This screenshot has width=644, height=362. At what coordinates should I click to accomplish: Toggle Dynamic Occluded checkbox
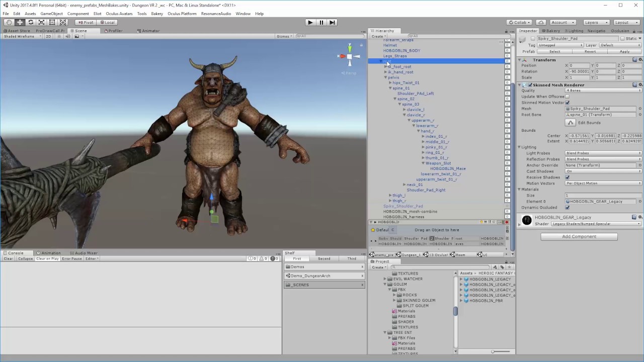coord(568,208)
